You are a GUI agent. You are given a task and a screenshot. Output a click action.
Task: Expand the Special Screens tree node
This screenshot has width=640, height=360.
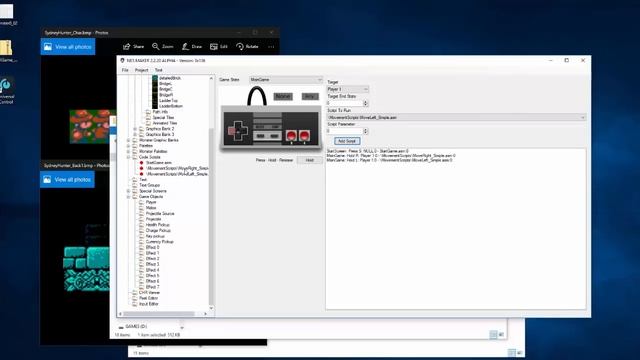coord(129,191)
